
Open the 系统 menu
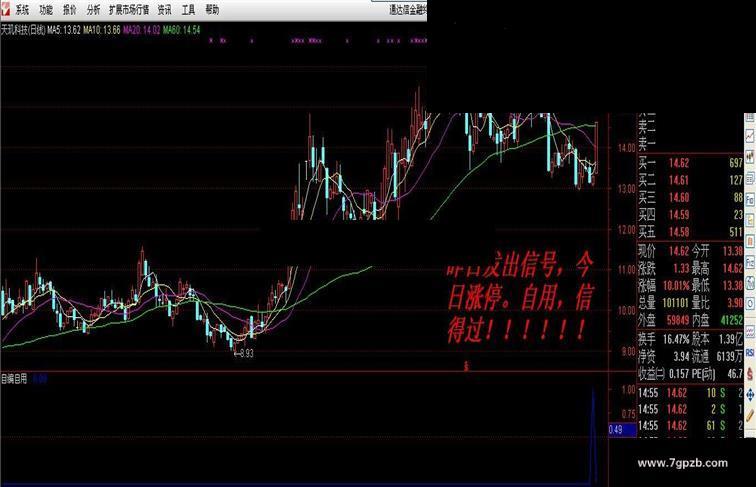tap(22, 10)
